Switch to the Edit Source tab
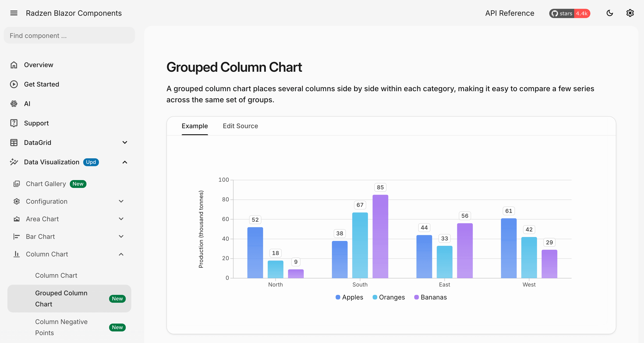644x343 pixels. tap(240, 126)
